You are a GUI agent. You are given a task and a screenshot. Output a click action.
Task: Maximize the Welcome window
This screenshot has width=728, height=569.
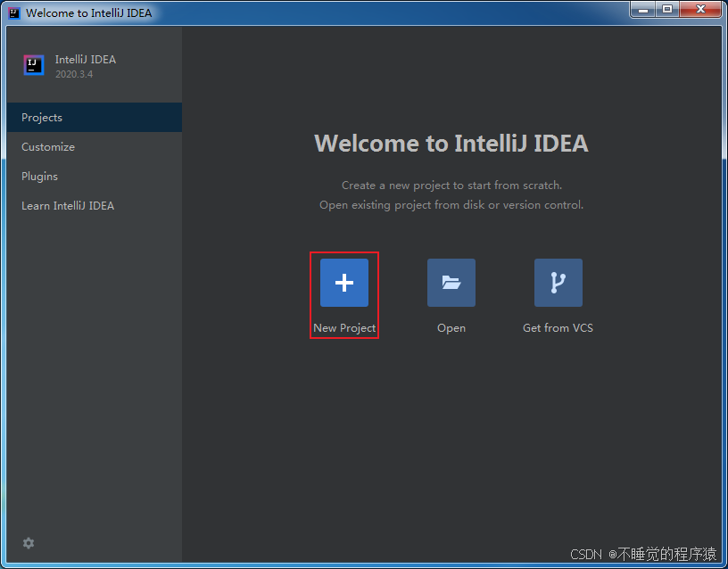(x=667, y=9)
